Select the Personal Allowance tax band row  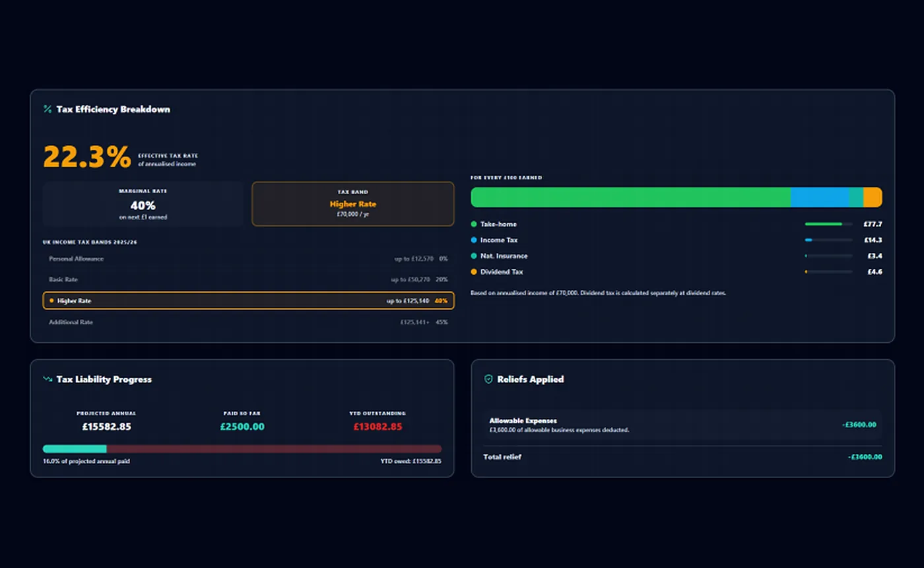pos(248,259)
